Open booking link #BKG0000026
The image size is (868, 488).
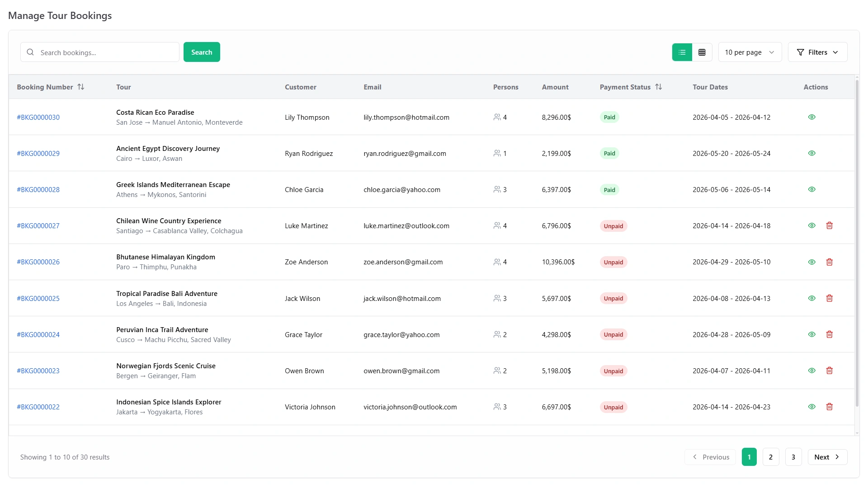38,262
